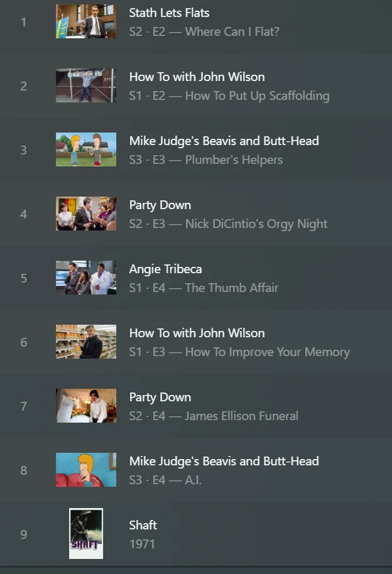This screenshot has width=392, height=574.
Task: Open the Stath Lets Flats show title
Action: coord(169,13)
